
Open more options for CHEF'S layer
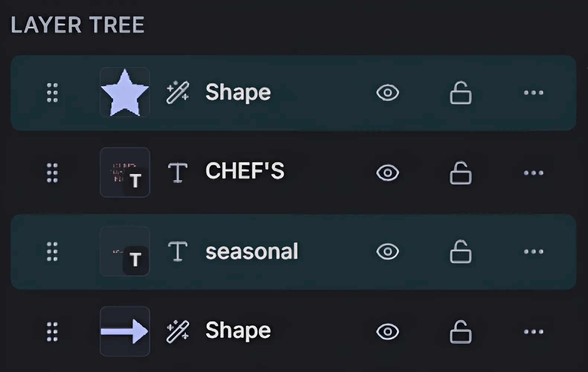pos(533,173)
